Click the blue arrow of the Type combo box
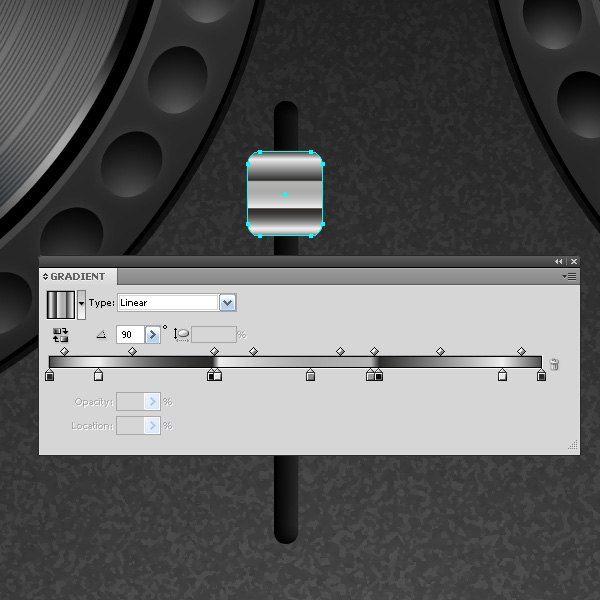The height and width of the screenshot is (600, 600). (228, 303)
